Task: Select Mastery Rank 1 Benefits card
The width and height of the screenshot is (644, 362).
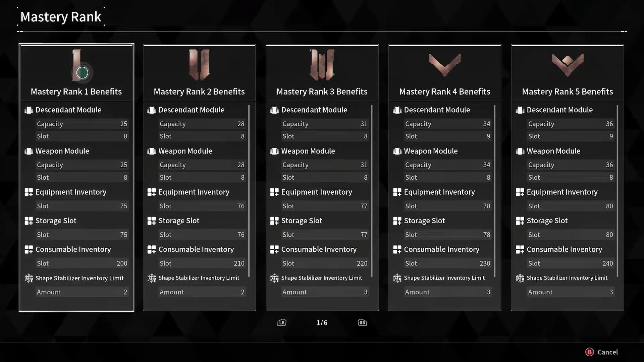Action: 76,177
